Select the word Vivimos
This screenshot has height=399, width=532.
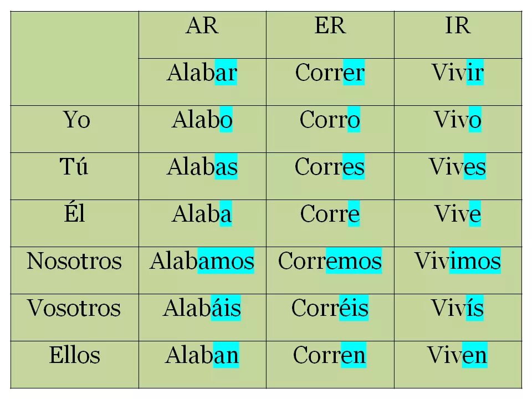(x=458, y=261)
